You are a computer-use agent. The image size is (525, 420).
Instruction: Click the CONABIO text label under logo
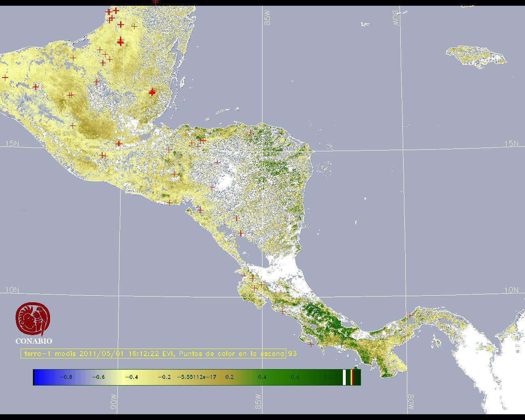tap(34, 341)
